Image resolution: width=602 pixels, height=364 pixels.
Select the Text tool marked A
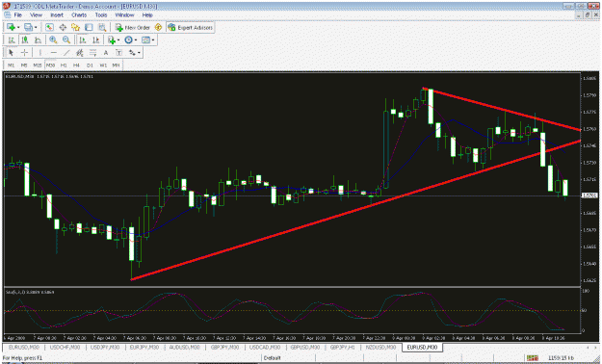point(106,53)
